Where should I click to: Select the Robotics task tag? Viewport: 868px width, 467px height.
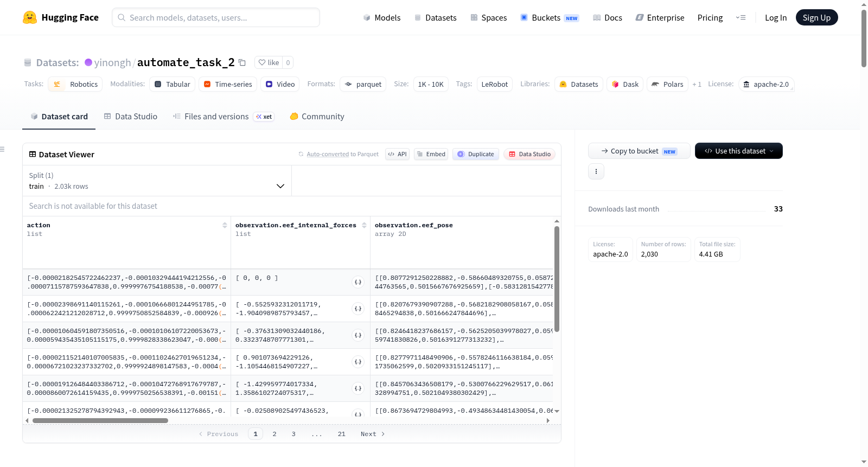pos(75,84)
